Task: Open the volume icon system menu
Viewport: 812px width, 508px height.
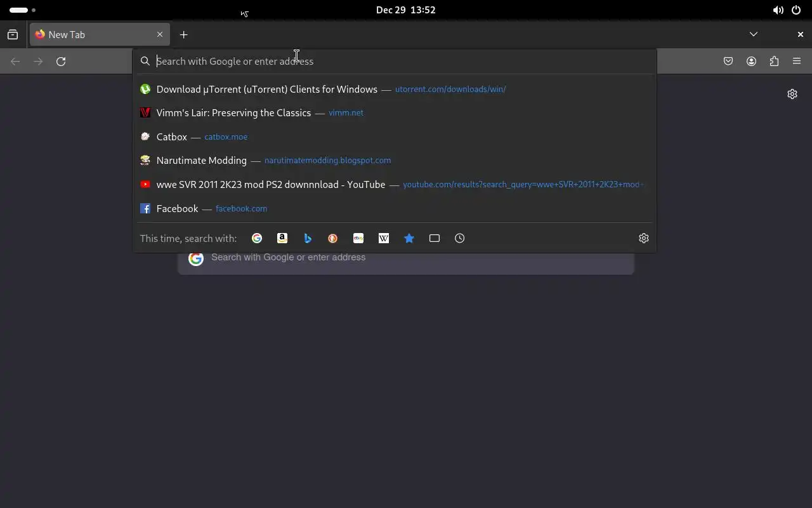Action: pyautogui.click(x=778, y=10)
